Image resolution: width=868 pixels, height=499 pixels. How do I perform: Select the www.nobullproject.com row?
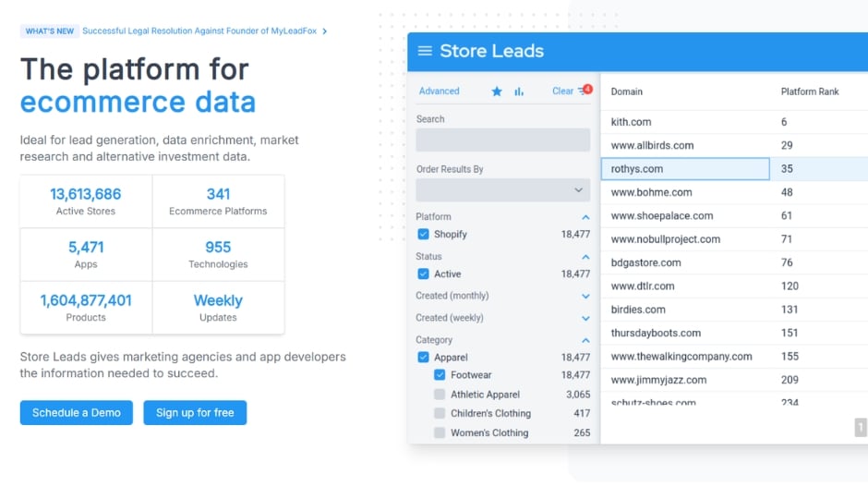[x=734, y=239]
